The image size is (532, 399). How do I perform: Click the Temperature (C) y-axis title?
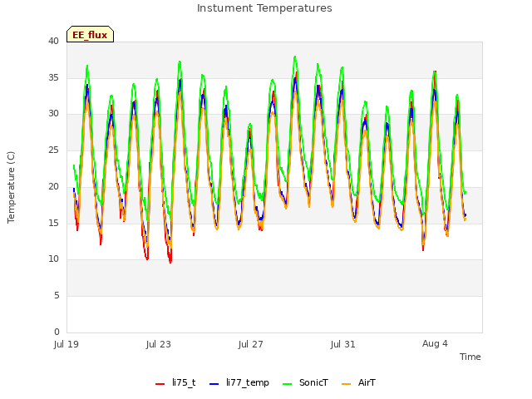click(11, 187)
